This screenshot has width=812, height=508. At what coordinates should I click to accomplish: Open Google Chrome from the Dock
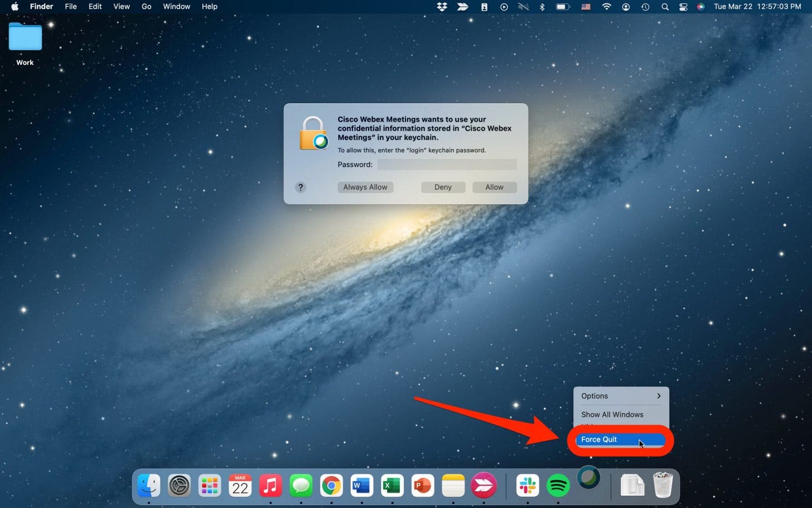(331, 486)
